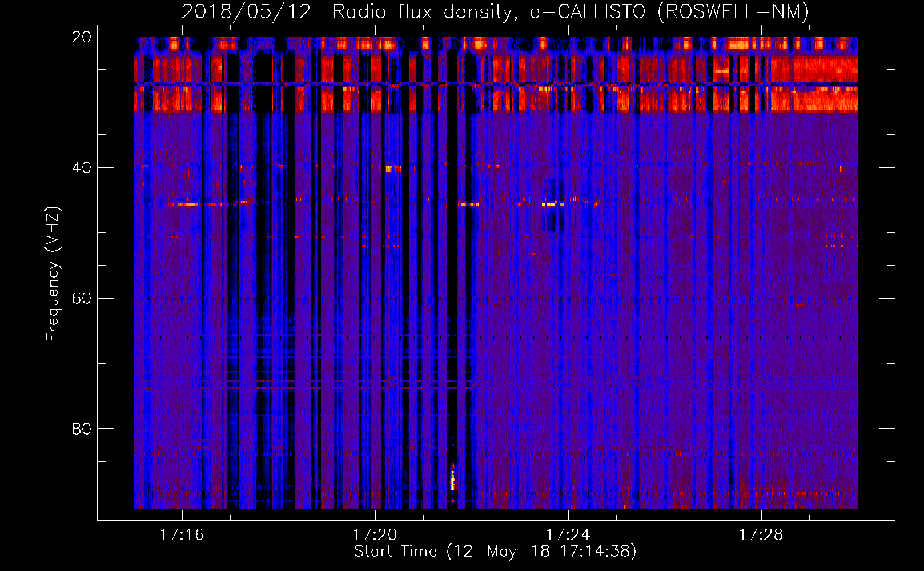Click the 17:28 time tick label

(x=761, y=535)
